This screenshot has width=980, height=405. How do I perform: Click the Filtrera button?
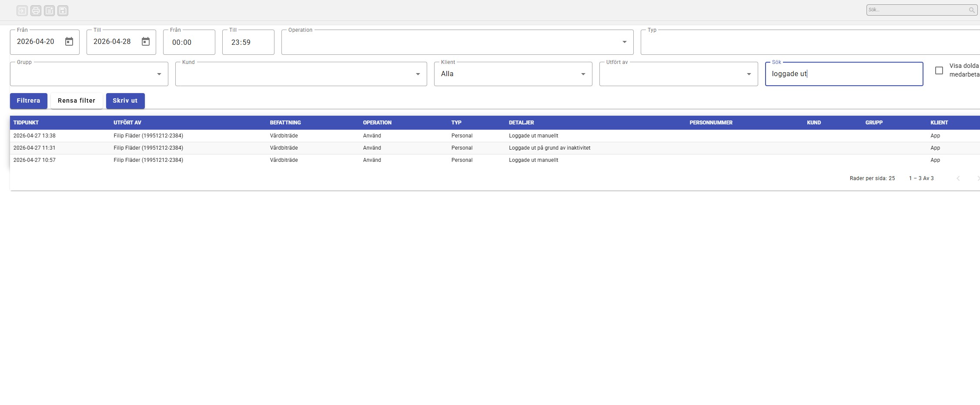pos(29,101)
